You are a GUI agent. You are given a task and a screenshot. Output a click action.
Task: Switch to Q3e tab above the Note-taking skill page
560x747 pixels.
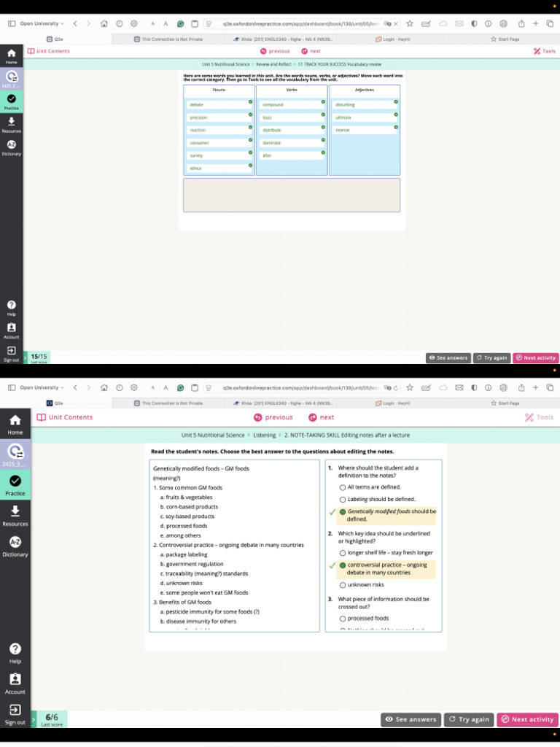point(55,403)
